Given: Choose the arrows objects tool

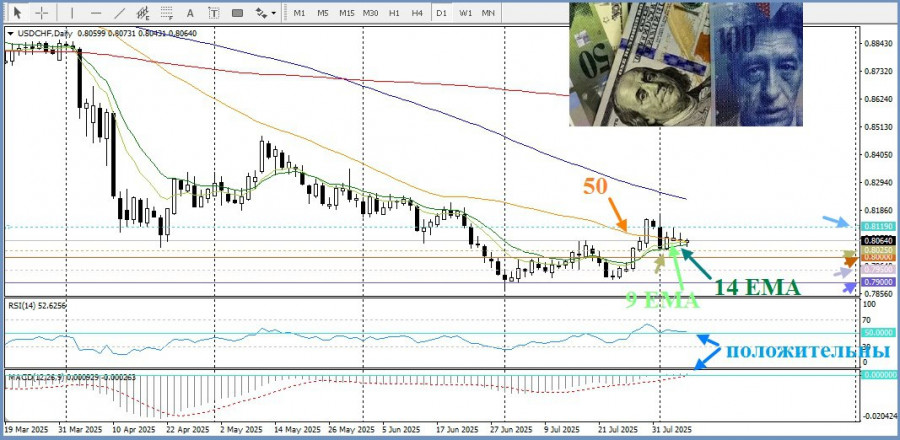Looking at the screenshot, I should coord(261,13).
